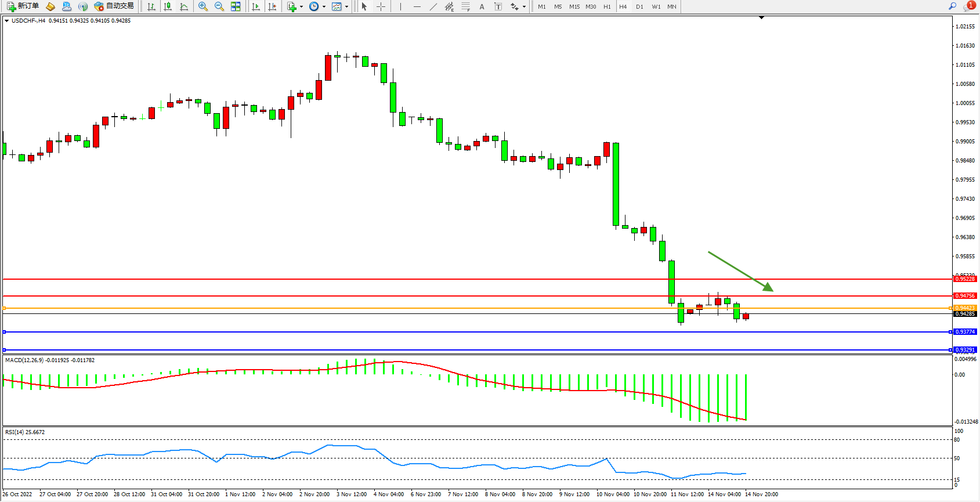This screenshot has width=980, height=502.
Task: Switch chart to candlestick mode
Action: (x=168, y=6)
